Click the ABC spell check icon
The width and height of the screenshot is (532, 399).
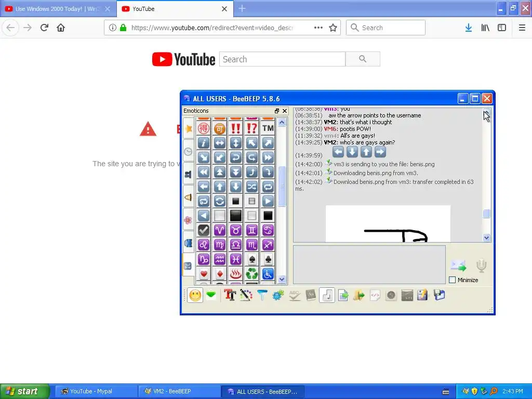coord(294,295)
